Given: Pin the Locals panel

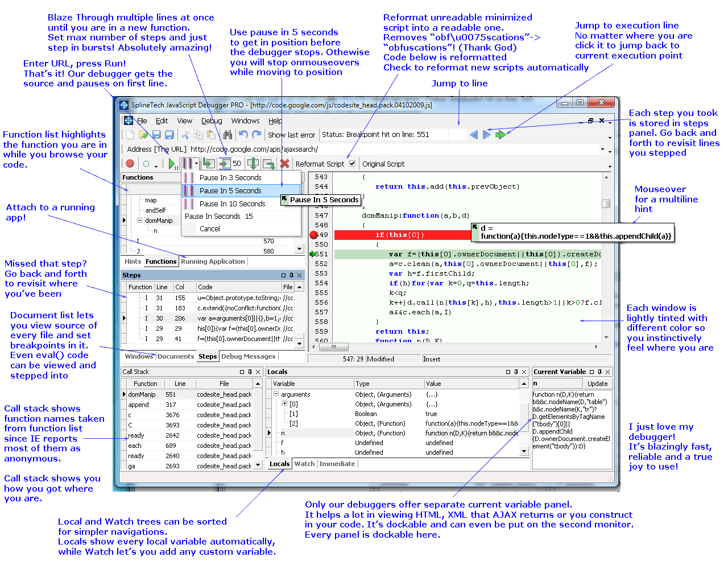Looking at the screenshot, I should (516, 372).
